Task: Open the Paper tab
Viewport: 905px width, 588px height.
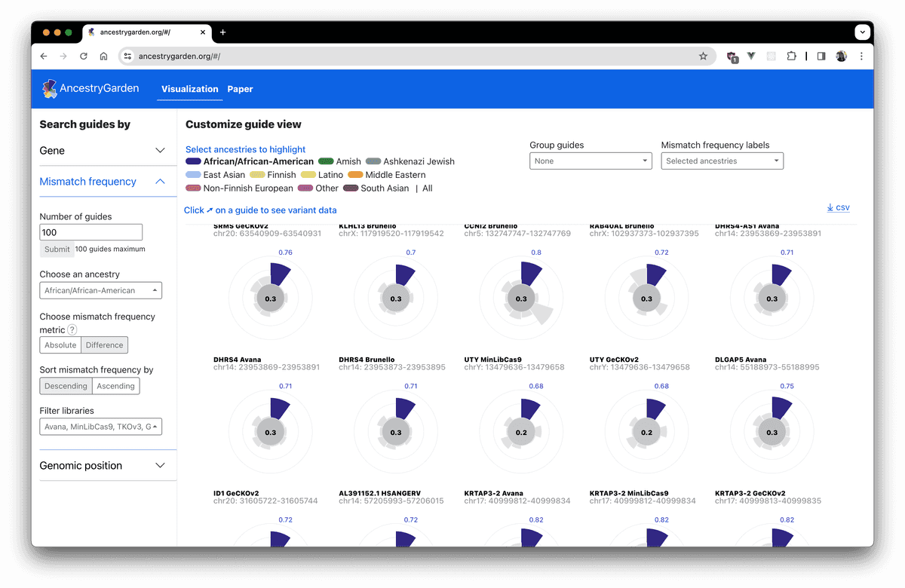Action: 240,89
